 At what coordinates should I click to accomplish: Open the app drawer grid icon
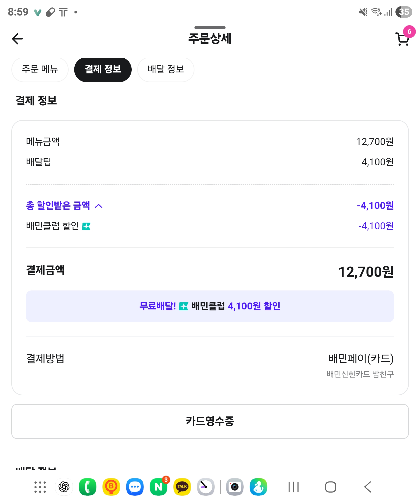pos(40,487)
